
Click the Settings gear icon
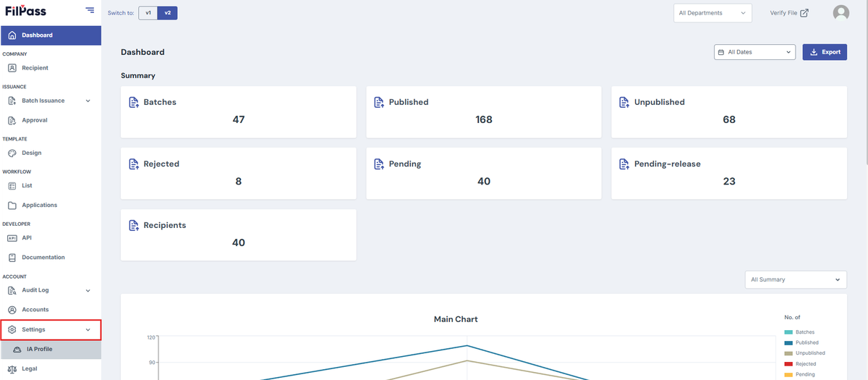pos(12,330)
